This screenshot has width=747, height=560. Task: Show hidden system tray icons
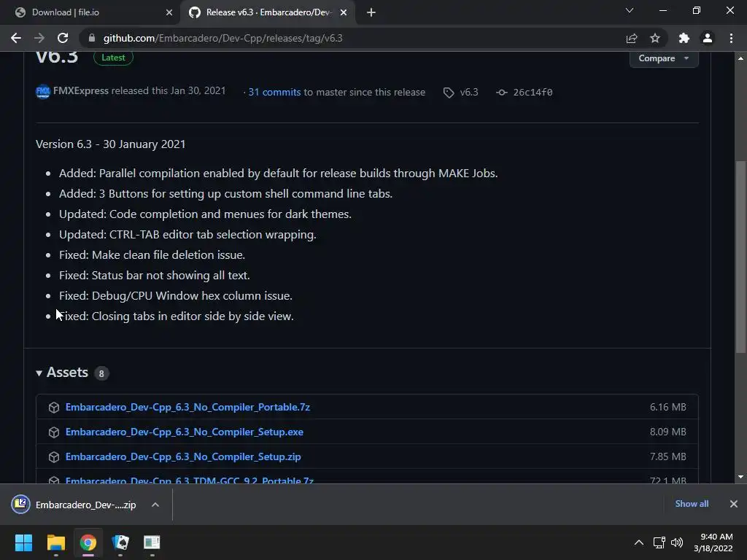[x=639, y=542]
